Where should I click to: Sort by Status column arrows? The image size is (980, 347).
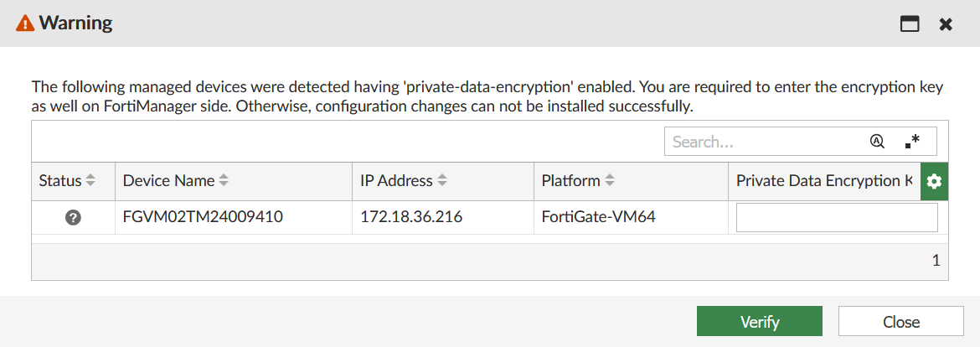pyautogui.click(x=90, y=181)
